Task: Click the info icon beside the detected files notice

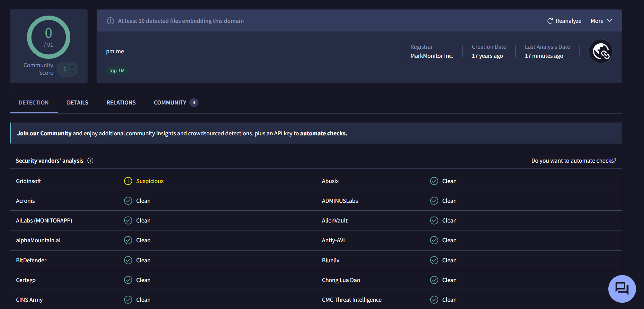Action: [110, 21]
